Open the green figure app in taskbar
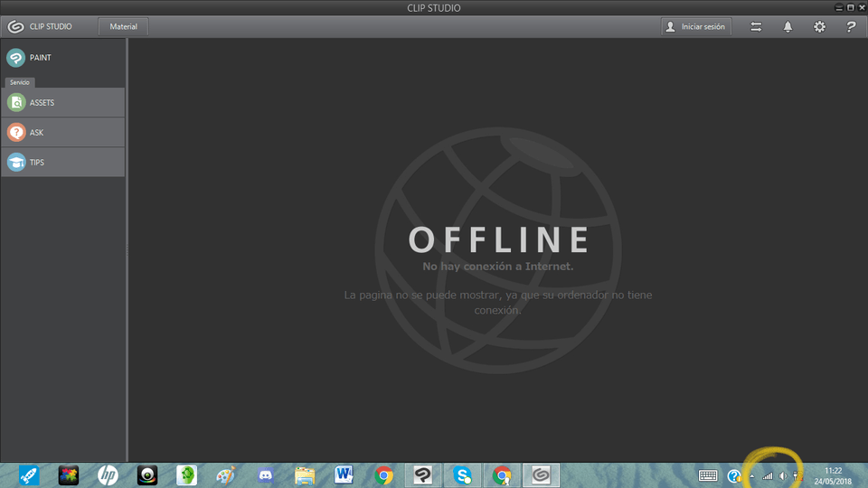868x488 pixels. pyautogui.click(x=186, y=475)
